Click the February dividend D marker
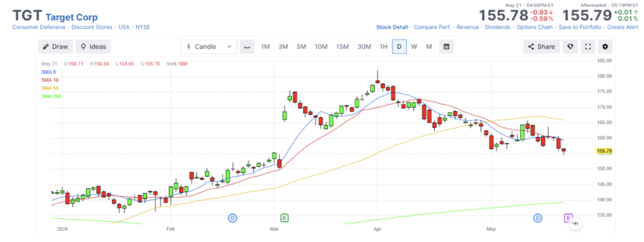 coord(233,217)
